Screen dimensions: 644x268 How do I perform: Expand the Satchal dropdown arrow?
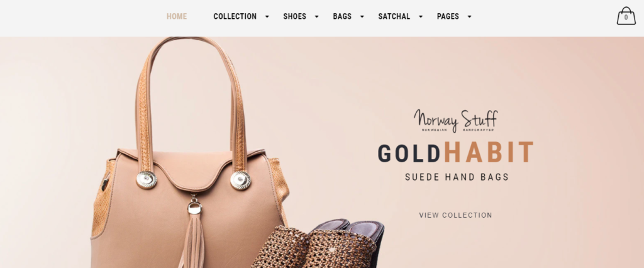coord(421,16)
